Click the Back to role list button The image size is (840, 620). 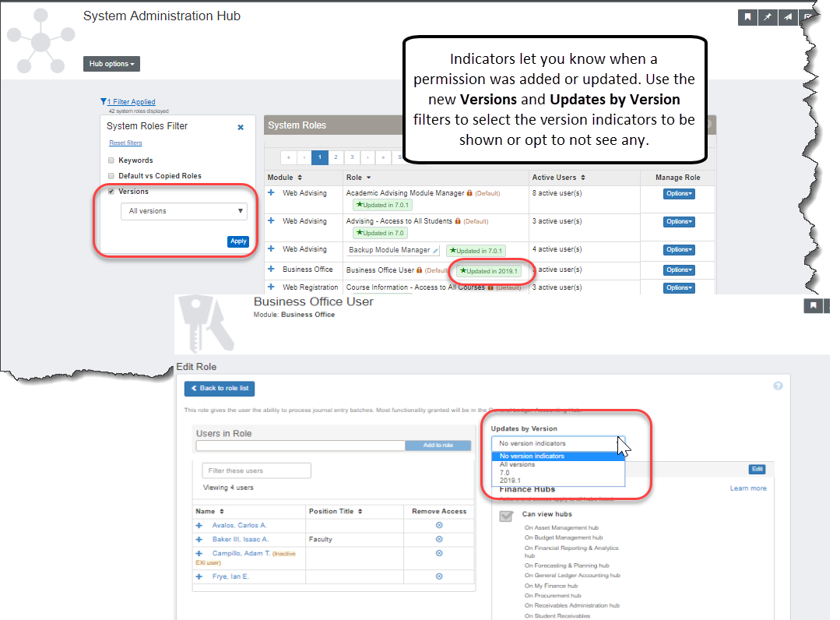[220, 388]
